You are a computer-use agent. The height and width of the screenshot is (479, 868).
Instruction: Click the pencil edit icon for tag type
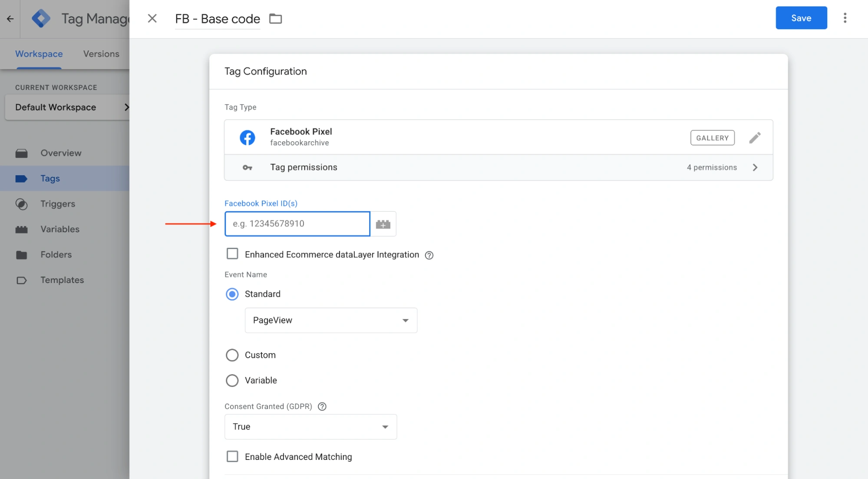click(x=755, y=138)
